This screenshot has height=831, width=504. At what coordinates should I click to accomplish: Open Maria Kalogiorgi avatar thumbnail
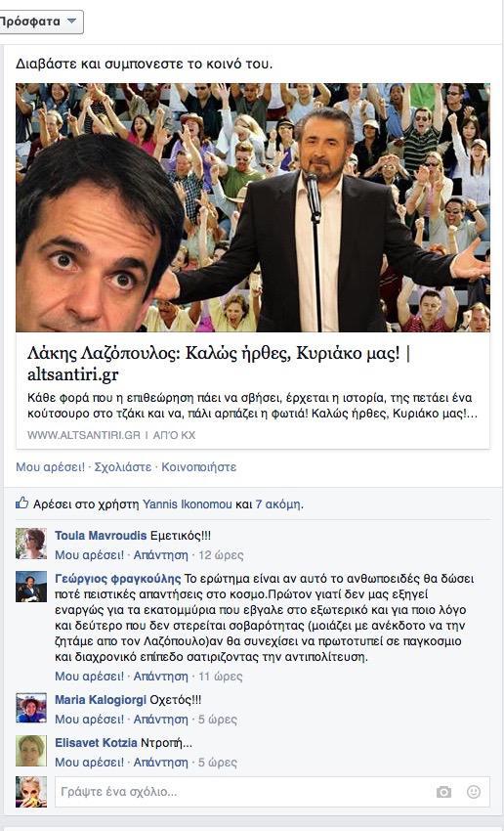point(31,708)
